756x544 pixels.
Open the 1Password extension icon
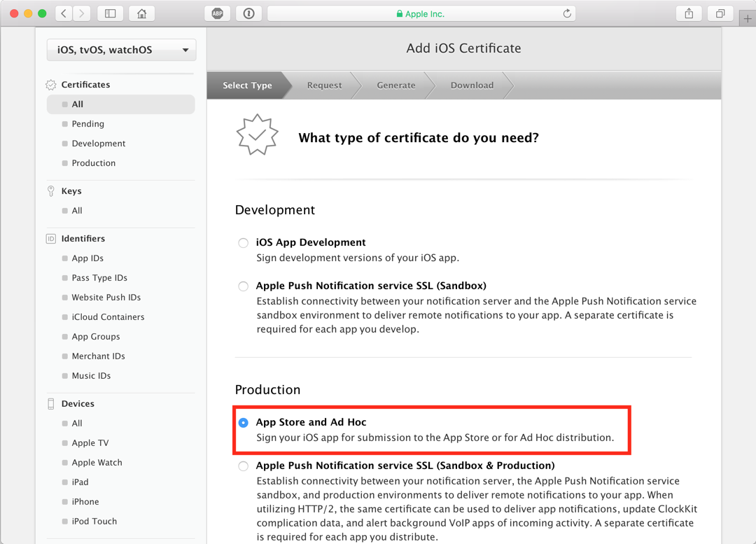click(x=248, y=13)
